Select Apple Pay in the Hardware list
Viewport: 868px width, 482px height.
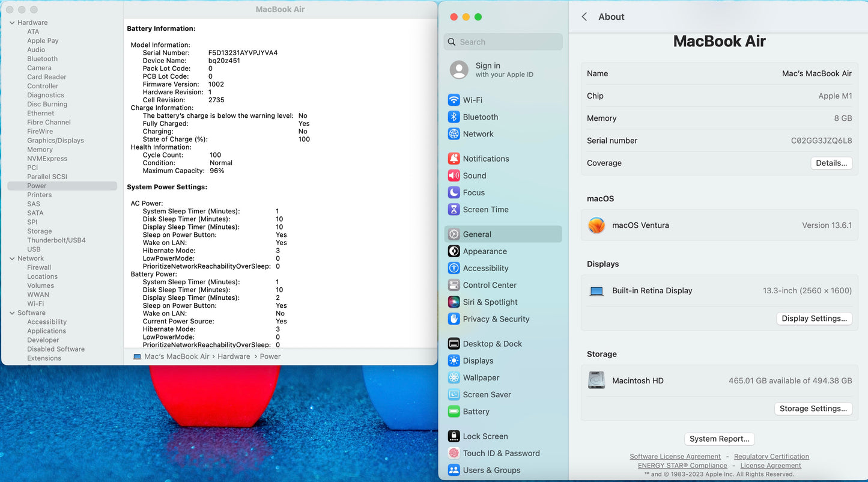coord(43,41)
